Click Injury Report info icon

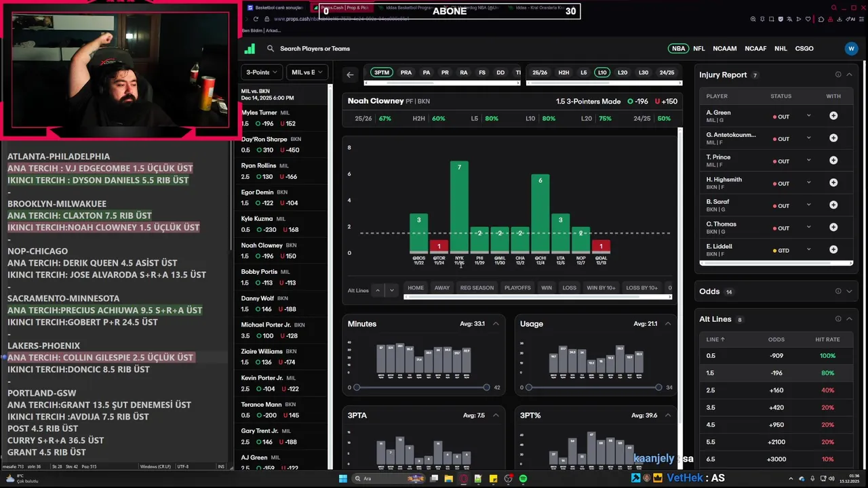tap(838, 75)
